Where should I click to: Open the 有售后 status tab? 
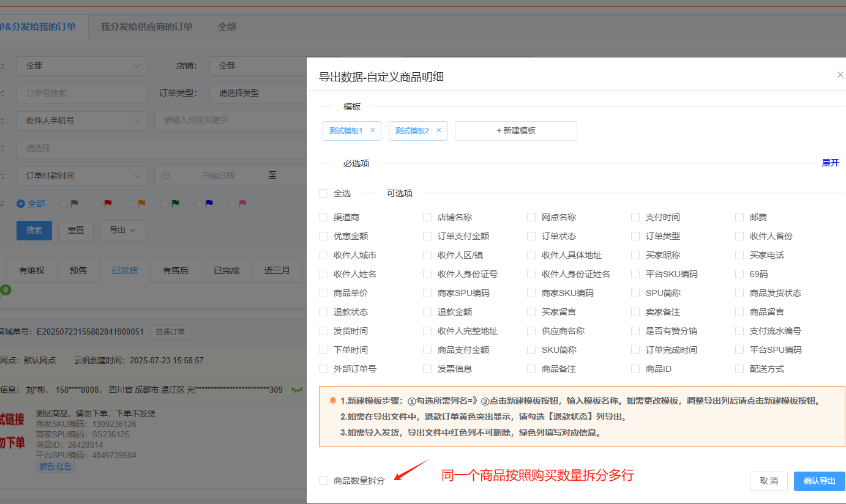pyautogui.click(x=176, y=270)
